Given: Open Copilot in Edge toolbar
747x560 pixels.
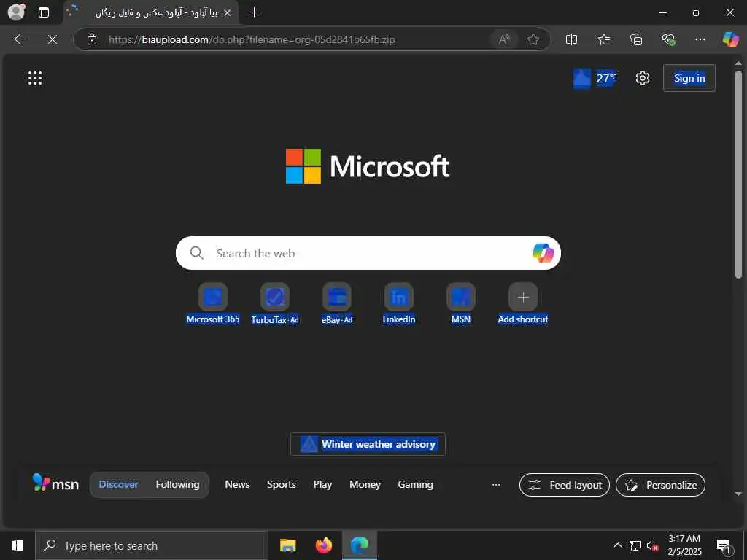Looking at the screenshot, I should click(730, 39).
